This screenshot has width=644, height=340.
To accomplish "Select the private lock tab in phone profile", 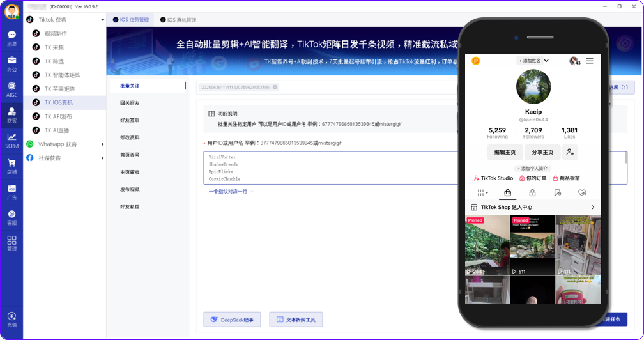I will point(532,192).
